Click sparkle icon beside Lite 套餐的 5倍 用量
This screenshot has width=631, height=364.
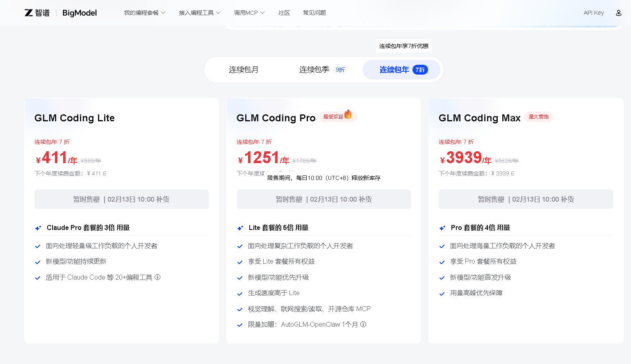[240, 228]
